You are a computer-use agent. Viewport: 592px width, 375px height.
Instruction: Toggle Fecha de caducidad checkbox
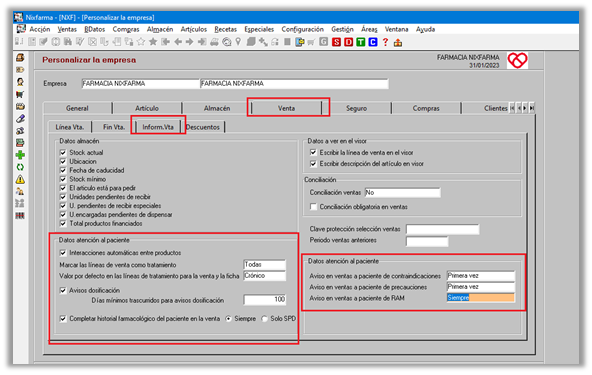[x=63, y=170]
